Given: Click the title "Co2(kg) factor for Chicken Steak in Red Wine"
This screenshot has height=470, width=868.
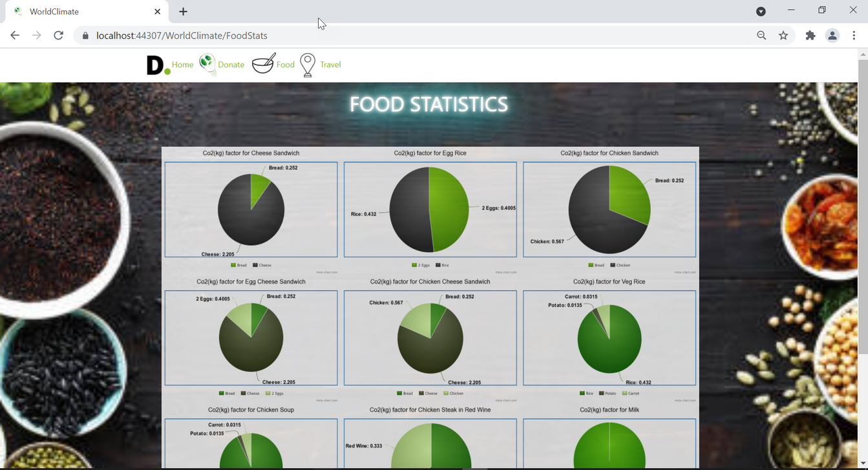Looking at the screenshot, I should click(x=430, y=410).
